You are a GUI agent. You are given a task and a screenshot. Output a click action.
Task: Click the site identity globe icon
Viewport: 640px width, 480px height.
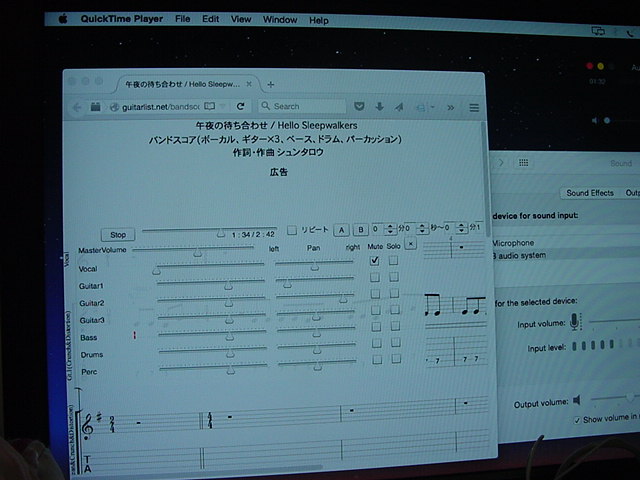click(115, 107)
